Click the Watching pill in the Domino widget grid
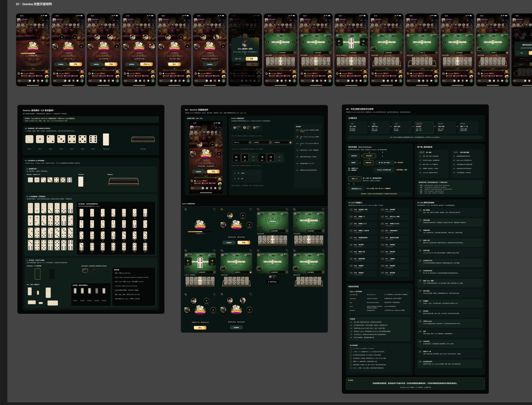Viewport: 532px width, 405px height. click(273, 282)
